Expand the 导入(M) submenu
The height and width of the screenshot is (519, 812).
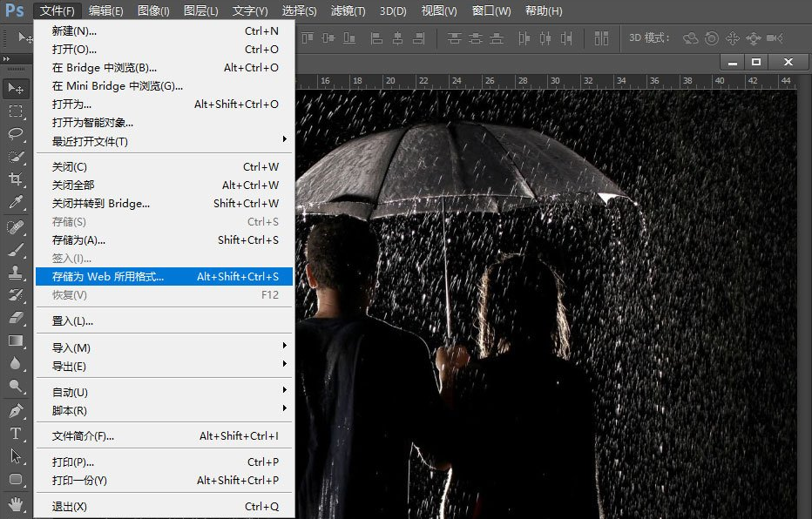point(165,347)
